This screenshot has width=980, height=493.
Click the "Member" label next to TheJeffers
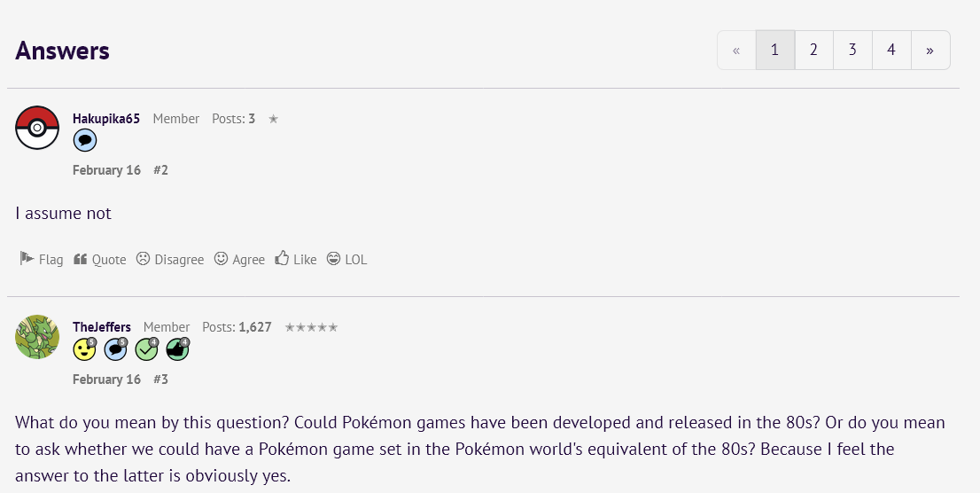coord(167,327)
